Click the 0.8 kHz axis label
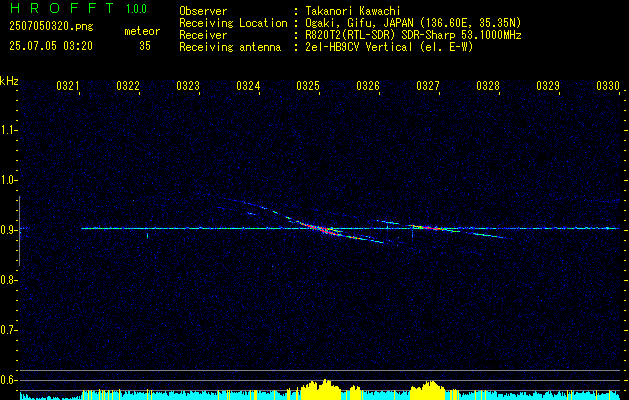The image size is (629, 400). click(x=8, y=280)
